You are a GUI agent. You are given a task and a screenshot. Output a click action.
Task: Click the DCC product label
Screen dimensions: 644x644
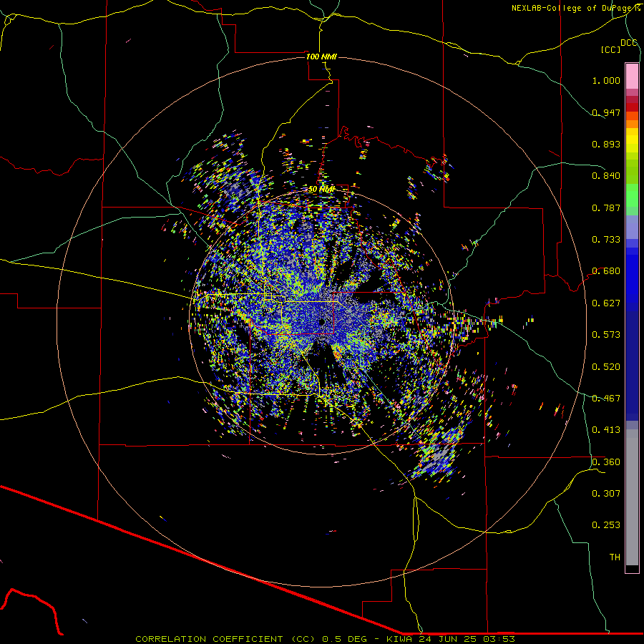click(x=629, y=43)
